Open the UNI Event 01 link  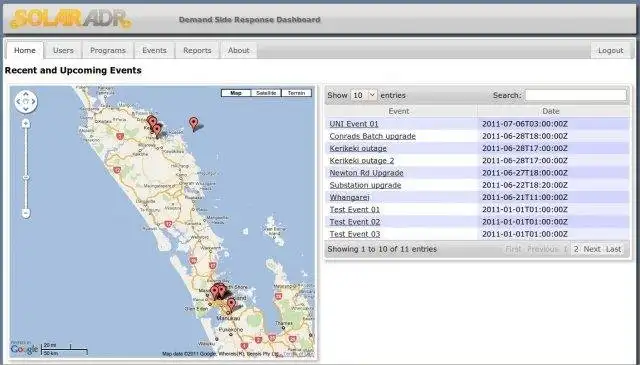click(353, 124)
